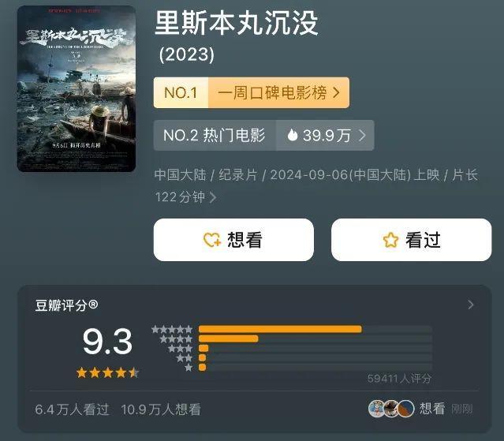Tap the one-star label in rating breakdown
Screen dimensions: 504x441
point(189,368)
